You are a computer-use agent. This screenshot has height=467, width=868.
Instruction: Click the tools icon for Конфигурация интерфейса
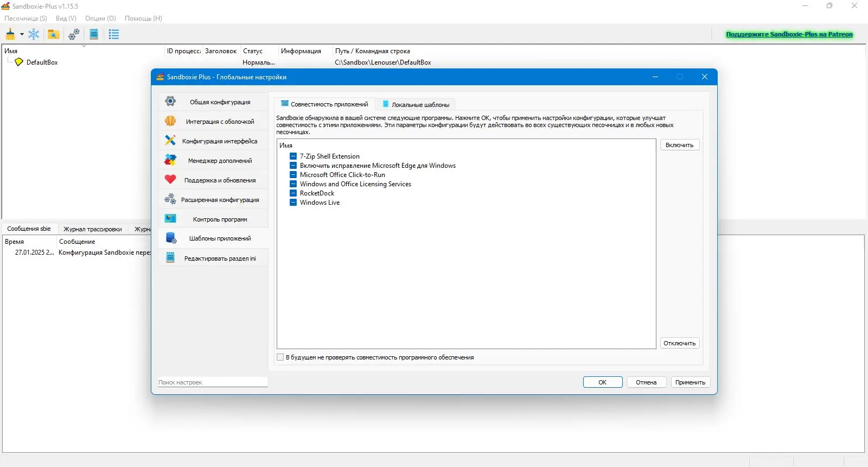point(170,141)
